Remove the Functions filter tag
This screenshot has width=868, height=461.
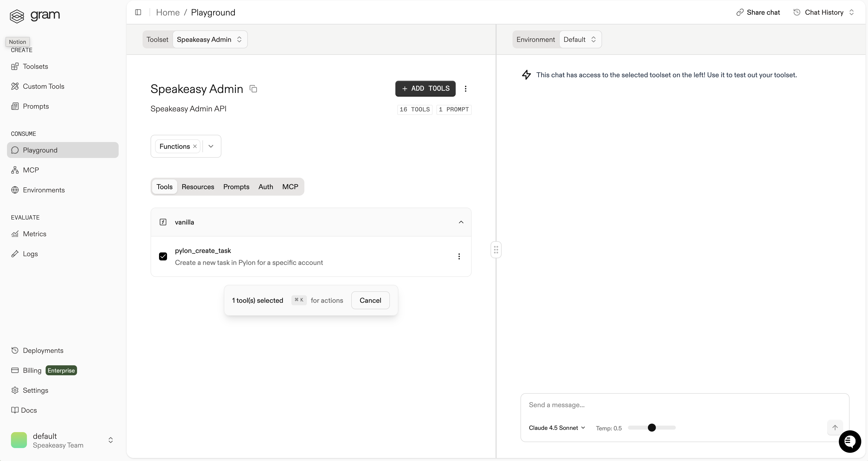click(195, 147)
